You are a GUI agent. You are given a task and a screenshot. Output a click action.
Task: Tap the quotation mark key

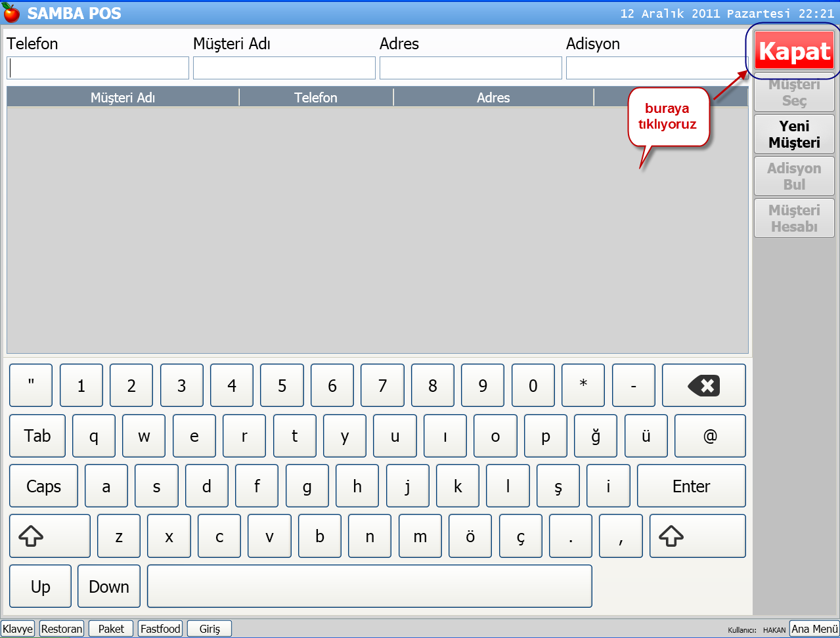tap(31, 385)
